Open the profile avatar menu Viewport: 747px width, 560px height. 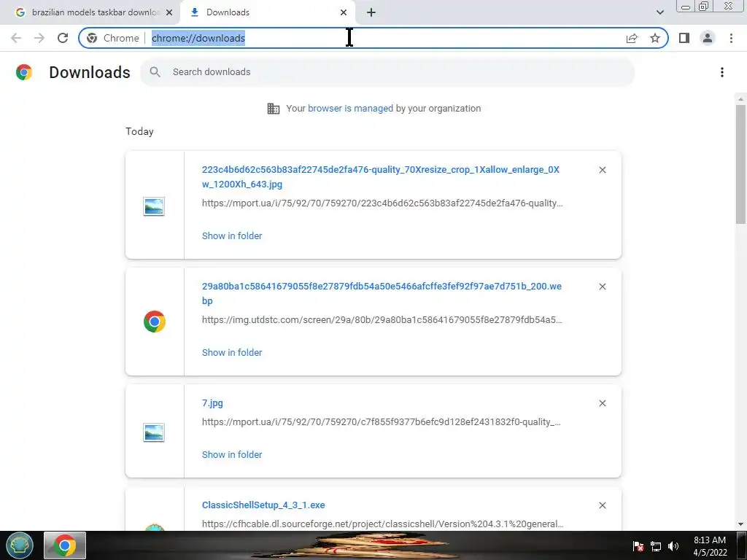pos(708,38)
